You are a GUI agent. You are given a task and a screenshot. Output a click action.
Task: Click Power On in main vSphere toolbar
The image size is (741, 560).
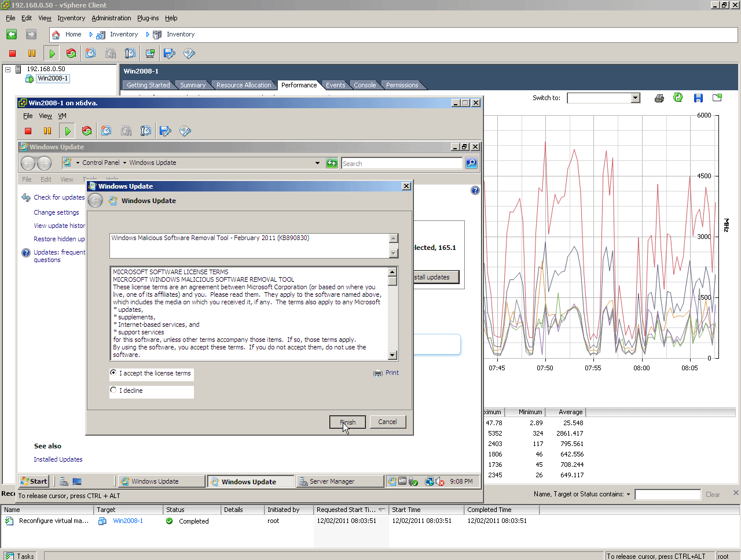click(52, 53)
